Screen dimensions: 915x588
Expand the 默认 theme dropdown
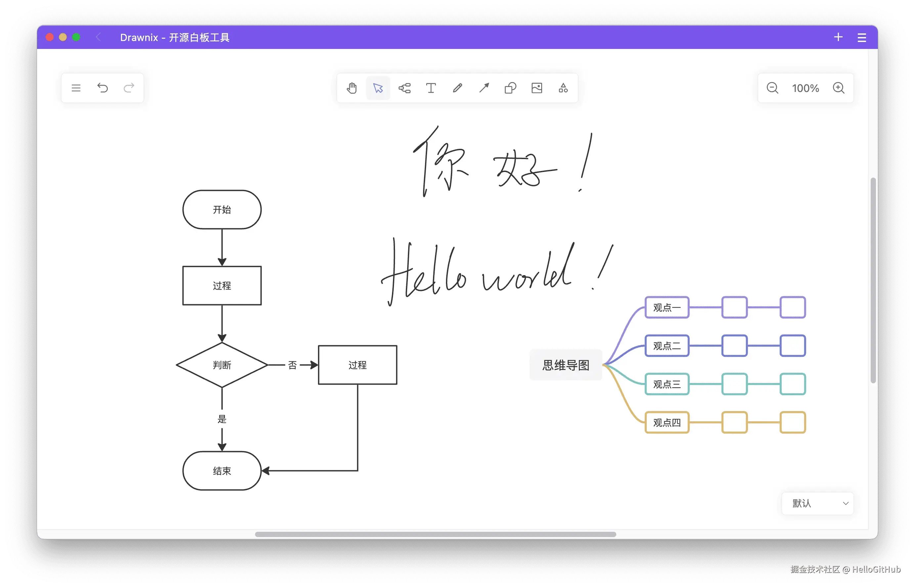pyautogui.click(x=818, y=503)
